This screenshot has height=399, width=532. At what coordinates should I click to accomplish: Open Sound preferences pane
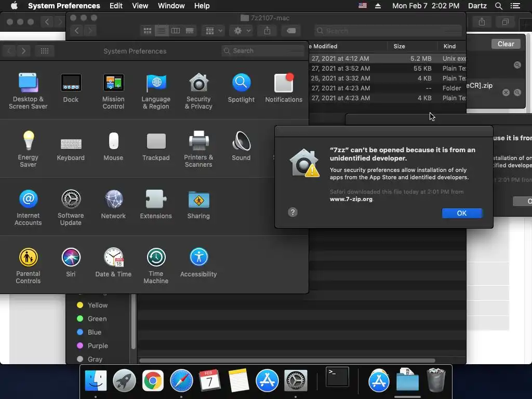pyautogui.click(x=241, y=147)
